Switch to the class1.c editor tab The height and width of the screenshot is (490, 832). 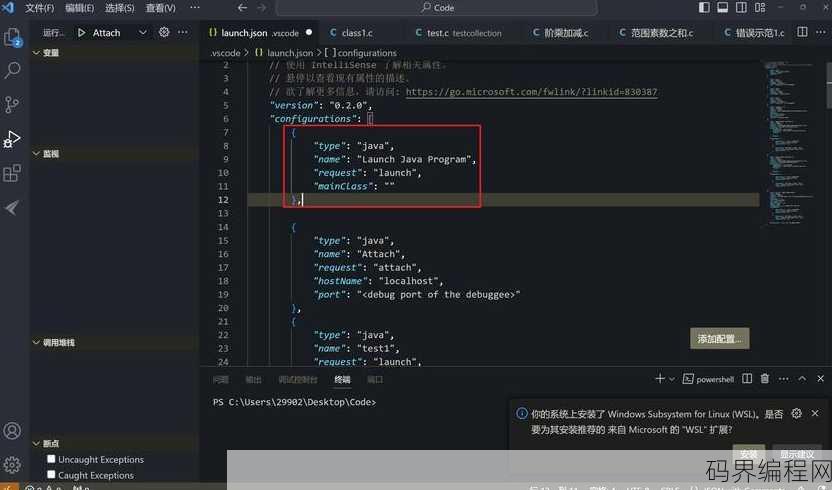tap(357, 33)
